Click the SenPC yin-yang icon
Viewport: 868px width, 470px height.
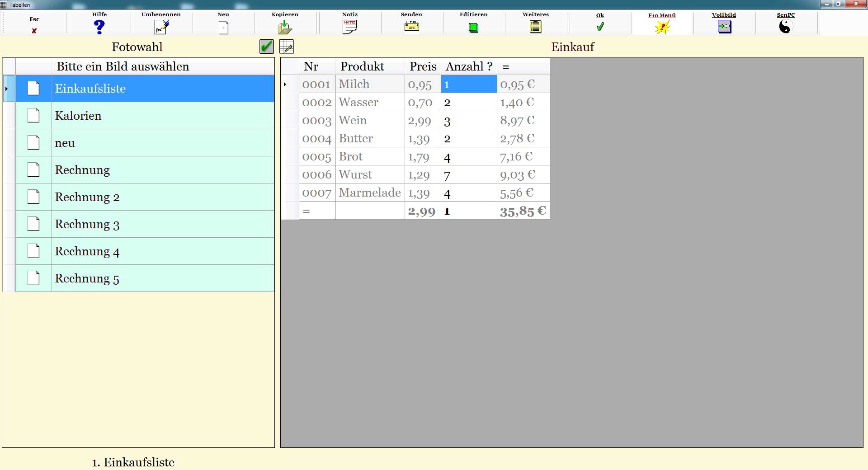786,27
